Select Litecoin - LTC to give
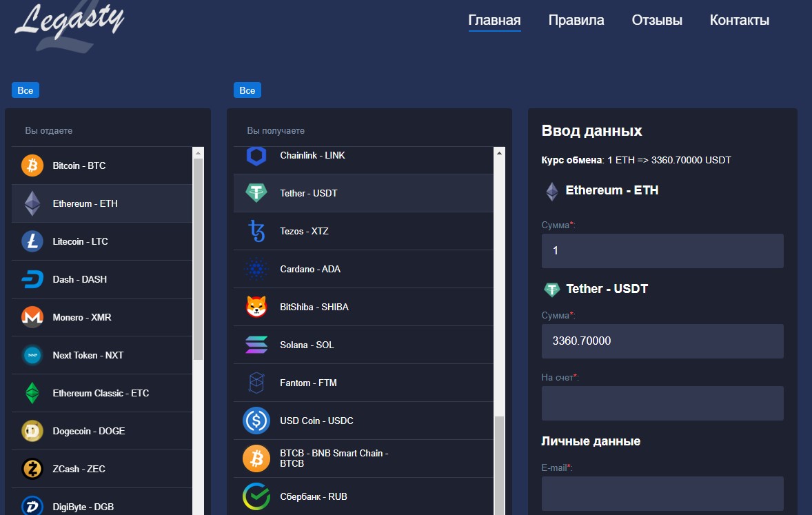812x515 pixels. coord(102,241)
